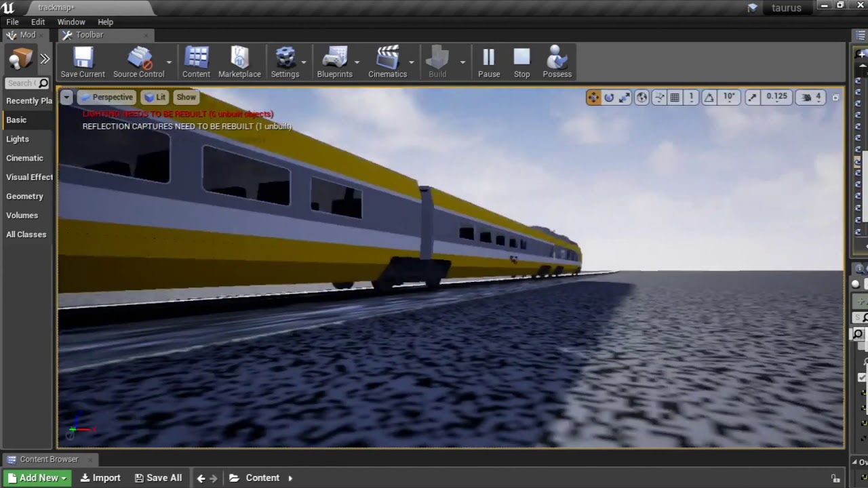
Task: Open the 0.125 scale snap dropdown
Action: [776, 98]
